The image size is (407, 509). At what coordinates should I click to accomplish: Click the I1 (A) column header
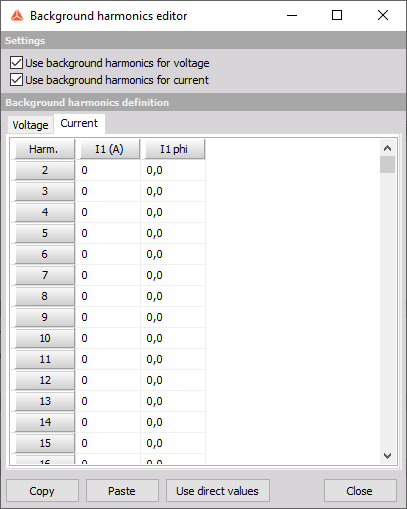point(110,149)
